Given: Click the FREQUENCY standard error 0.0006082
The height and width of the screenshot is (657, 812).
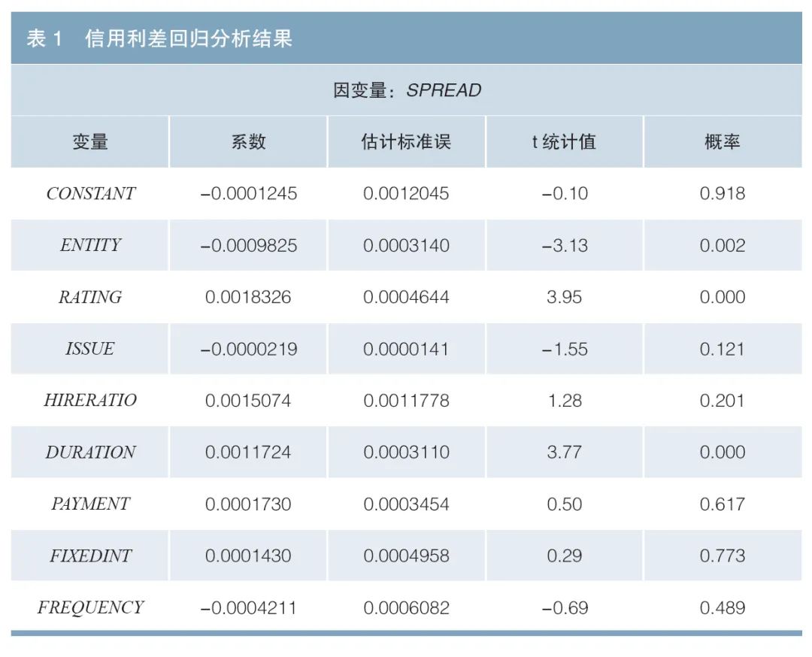Looking at the screenshot, I should (406, 607).
